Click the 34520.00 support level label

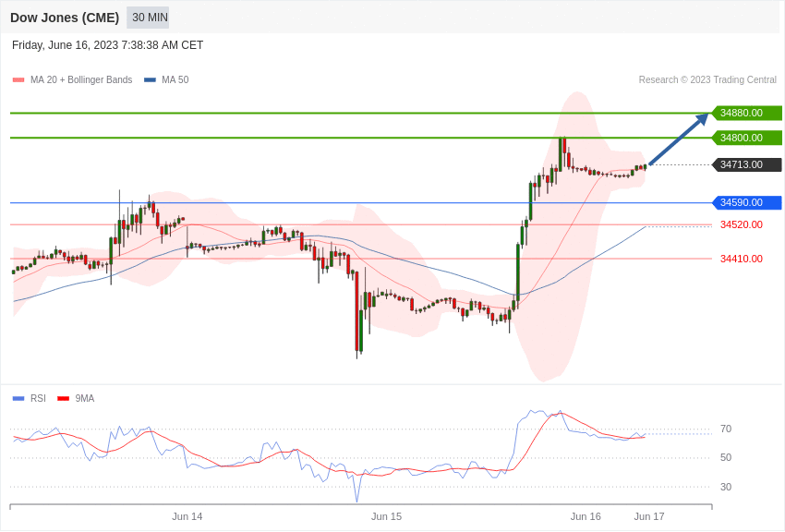742,224
